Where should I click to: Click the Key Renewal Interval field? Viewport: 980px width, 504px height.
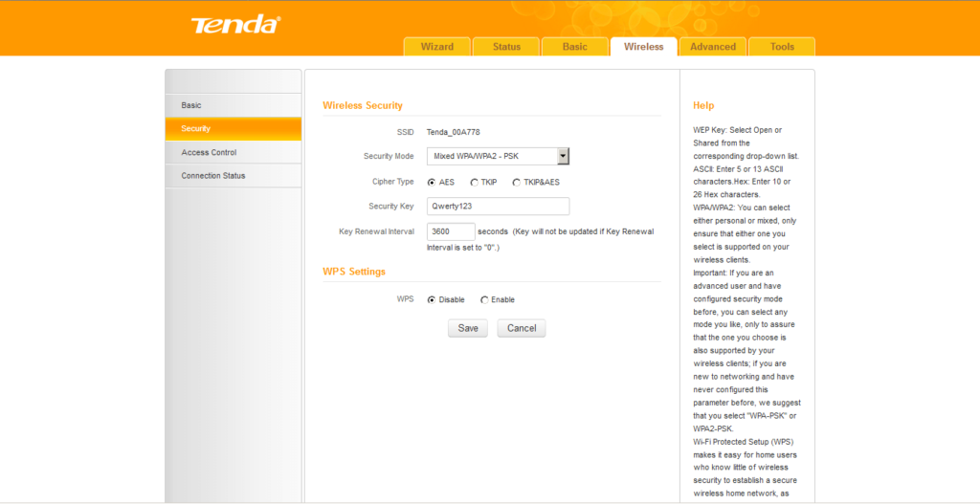451,231
